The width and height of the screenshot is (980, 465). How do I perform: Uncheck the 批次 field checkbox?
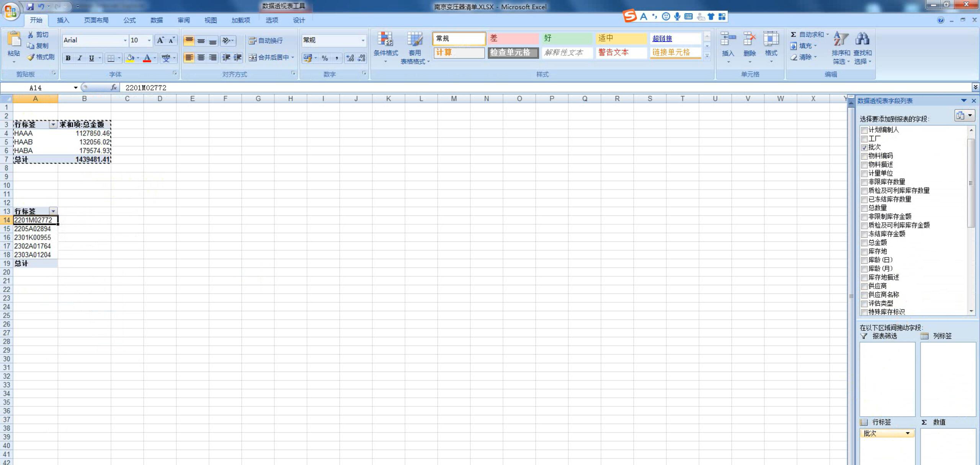click(864, 148)
